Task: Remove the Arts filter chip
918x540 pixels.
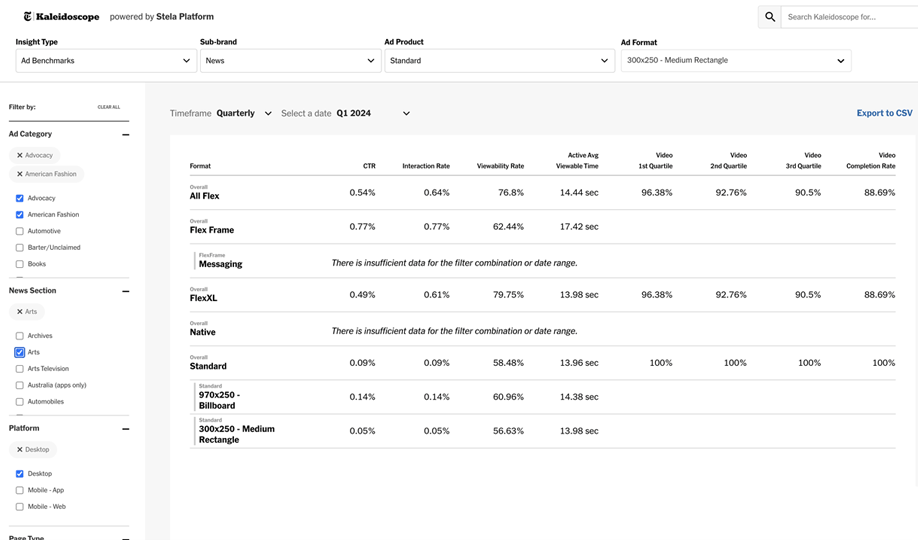Action: click(20, 312)
